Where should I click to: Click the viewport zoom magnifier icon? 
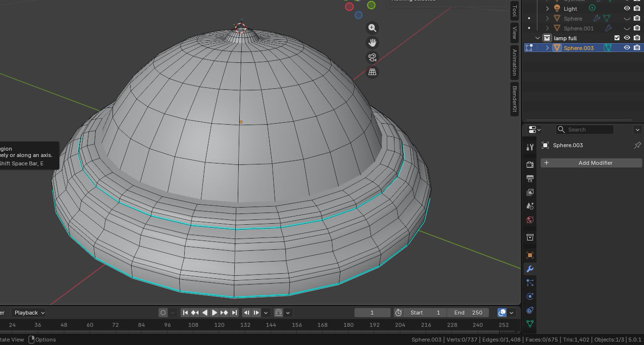click(x=372, y=28)
